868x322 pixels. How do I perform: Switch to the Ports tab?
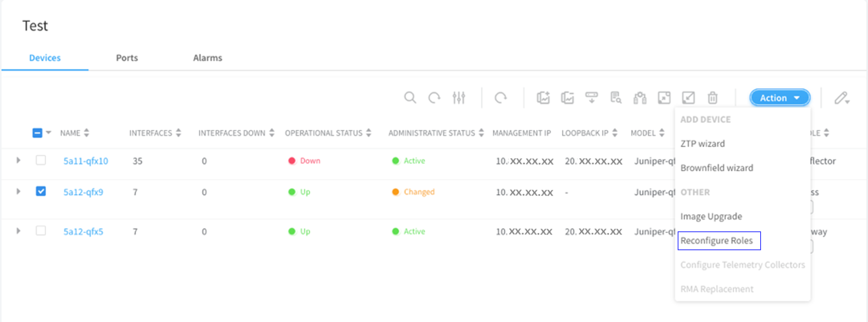click(127, 58)
